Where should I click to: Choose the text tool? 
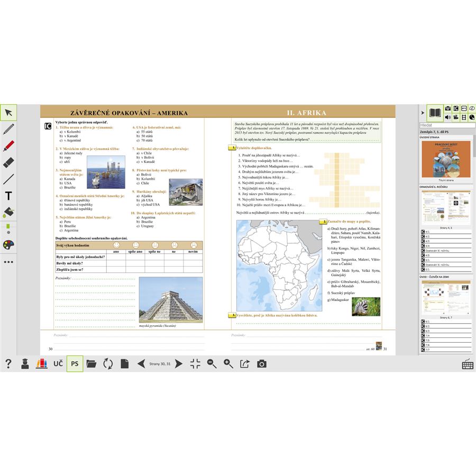click(8, 196)
